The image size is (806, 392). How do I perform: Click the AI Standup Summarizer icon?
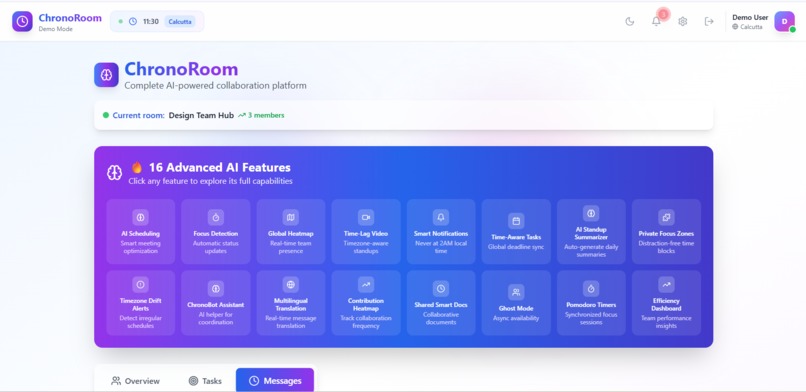591,213
